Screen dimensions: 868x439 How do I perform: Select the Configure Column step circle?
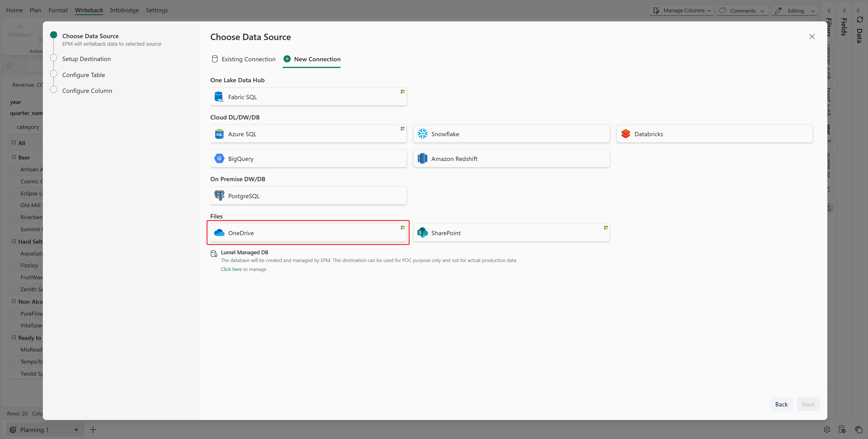pos(53,90)
